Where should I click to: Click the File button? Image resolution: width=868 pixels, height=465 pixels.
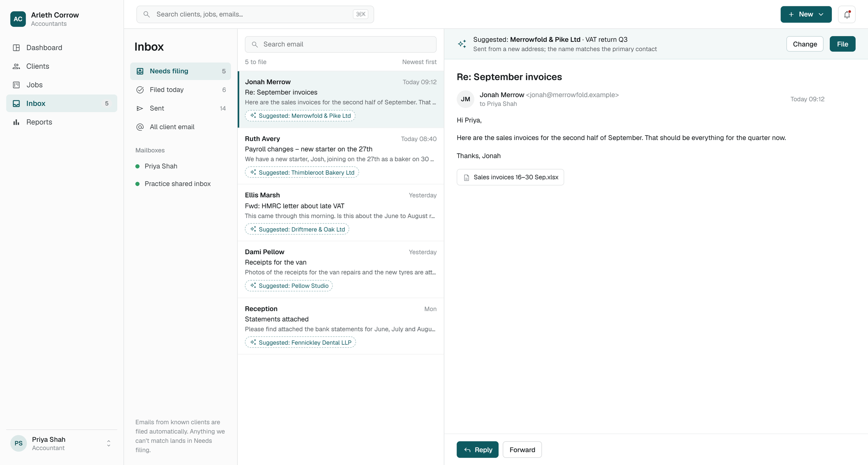coord(842,44)
